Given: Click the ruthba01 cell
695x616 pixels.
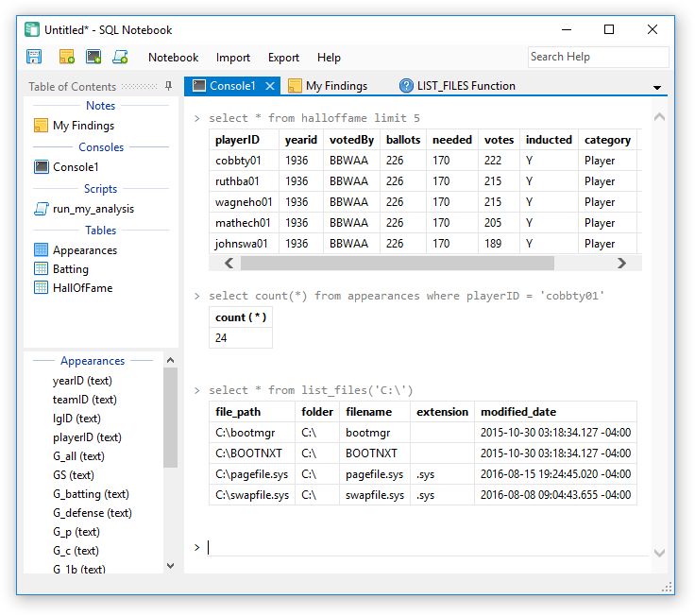Looking at the screenshot, I should 244,181.
